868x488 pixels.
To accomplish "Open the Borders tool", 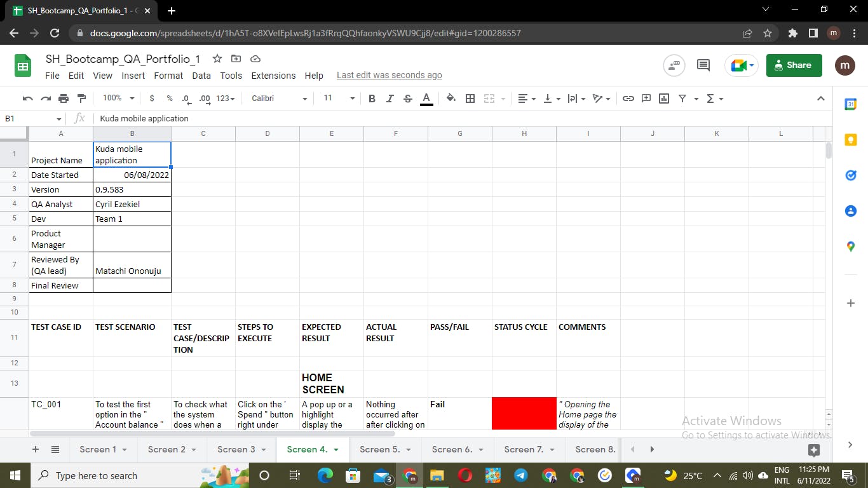I will click(470, 98).
